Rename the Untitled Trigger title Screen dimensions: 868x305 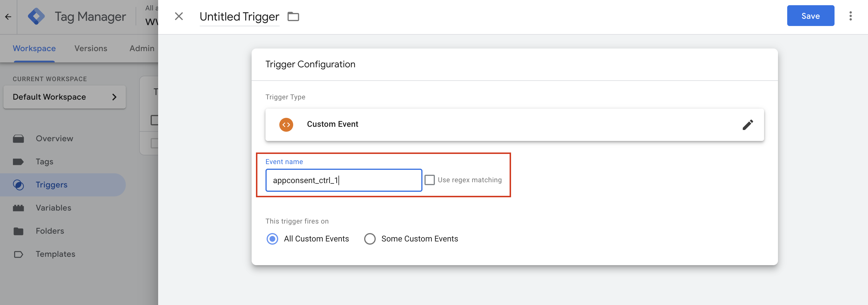[x=239, y=16]
